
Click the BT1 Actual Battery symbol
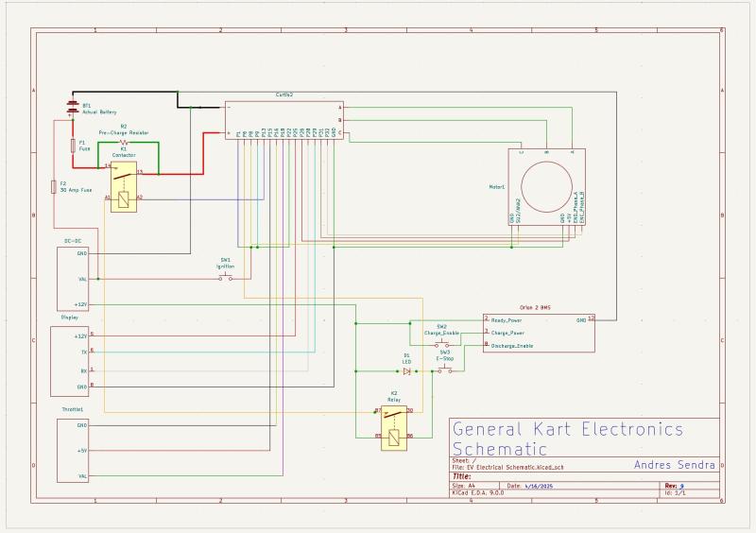[72, 108]
